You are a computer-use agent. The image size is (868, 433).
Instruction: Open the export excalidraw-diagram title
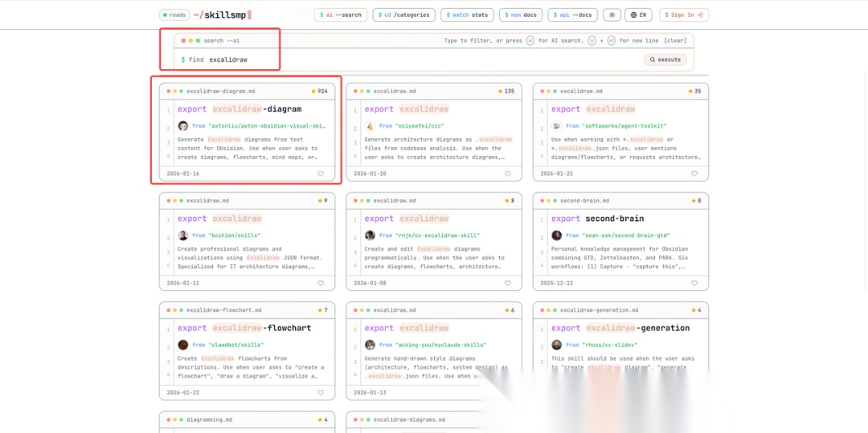pos(240,109)
